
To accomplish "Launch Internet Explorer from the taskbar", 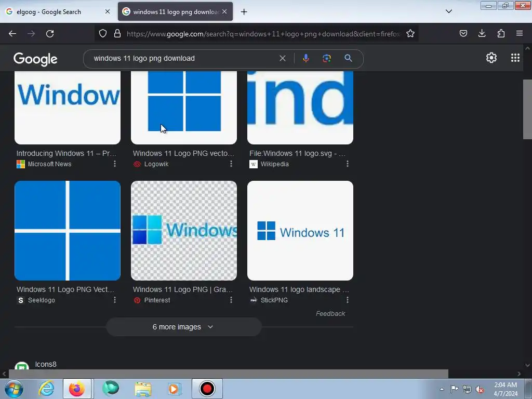I will (x=46, y=389).
